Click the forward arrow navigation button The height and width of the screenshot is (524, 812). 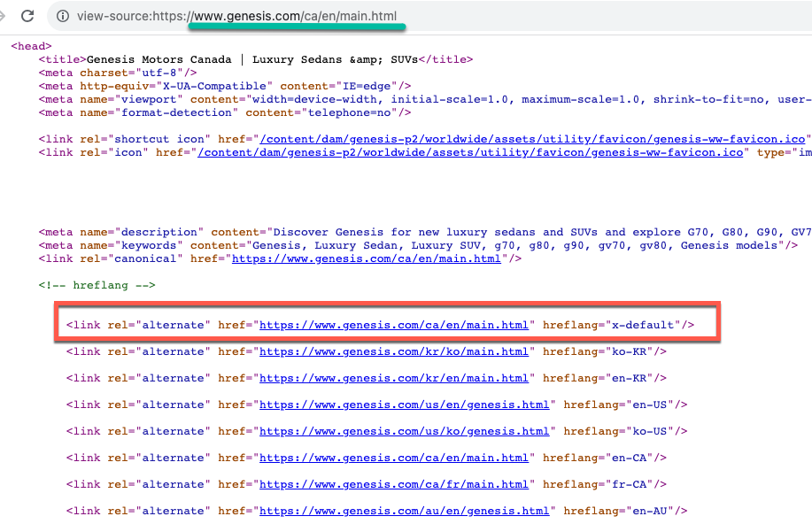click(x=2, y=16)
